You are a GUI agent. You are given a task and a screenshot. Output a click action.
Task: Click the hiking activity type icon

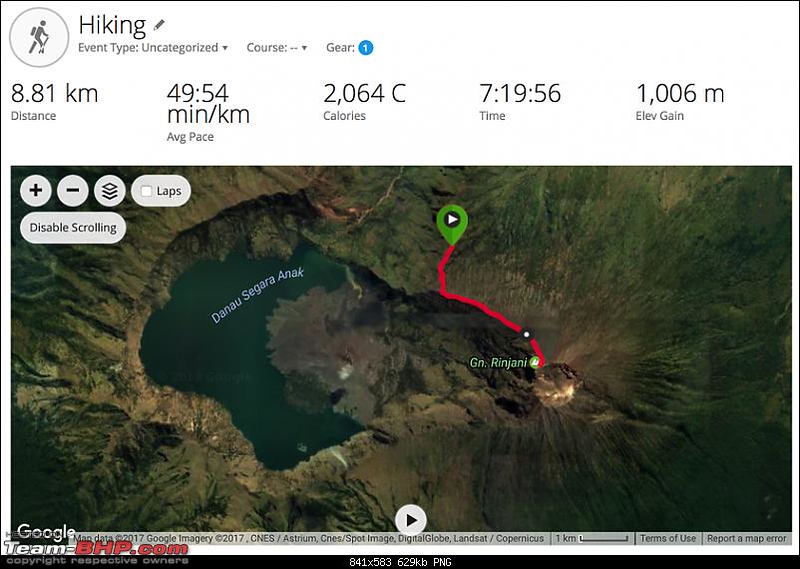tap(39, 37)
